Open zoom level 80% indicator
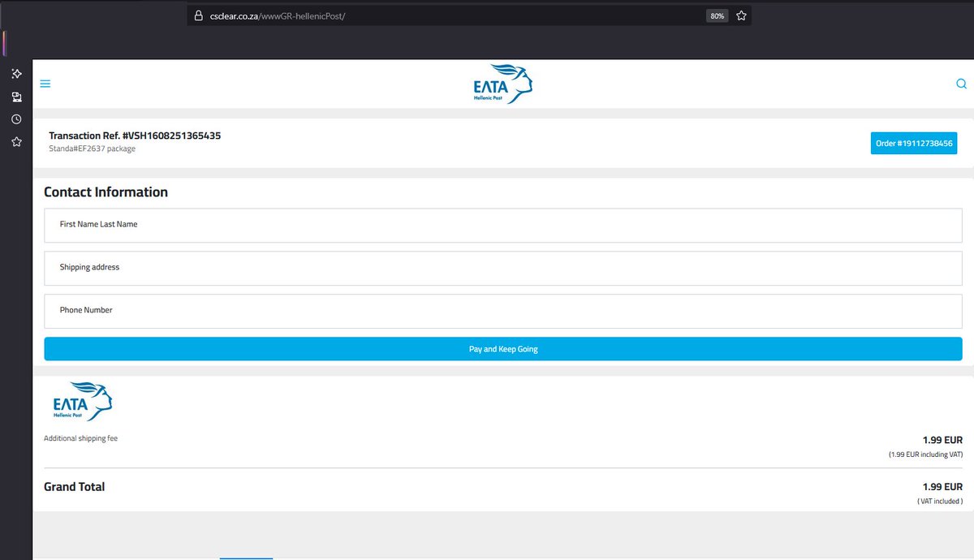Image resolution: width=974 pixels, height=560 pixels. (717, 15)
